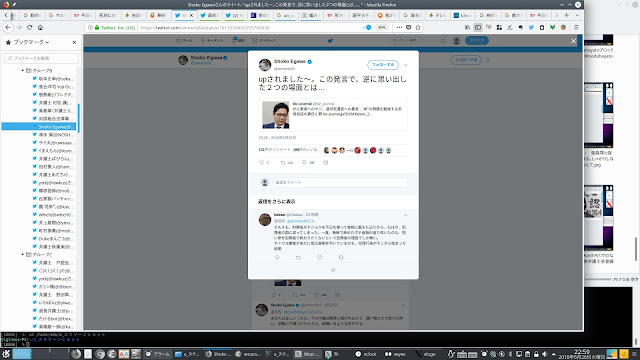
Task: Click direct message icon under main tweet
Action: (x=325, y=162)
